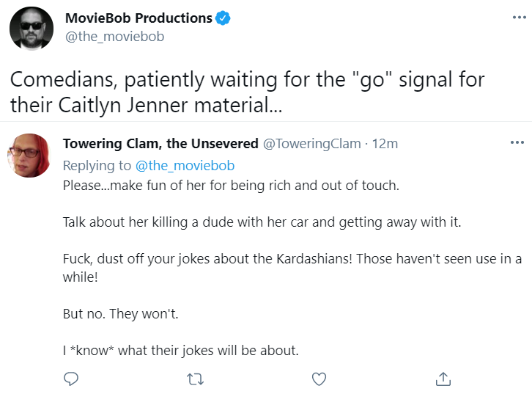Open more options on MovieBob's tweet

pyautogui.click(x=519, y=18)
